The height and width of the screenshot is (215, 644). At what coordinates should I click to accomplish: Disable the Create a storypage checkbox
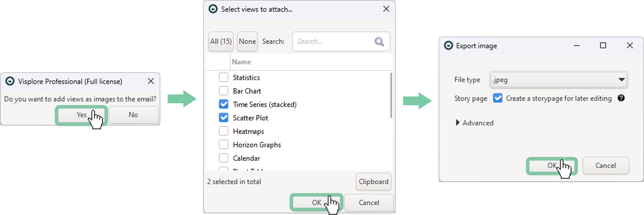coord(498,98)
